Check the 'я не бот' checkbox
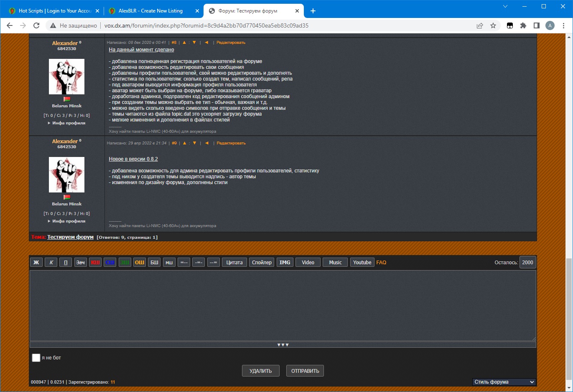Viewport: 573px width, 392px height. click(x=36, y=358)
